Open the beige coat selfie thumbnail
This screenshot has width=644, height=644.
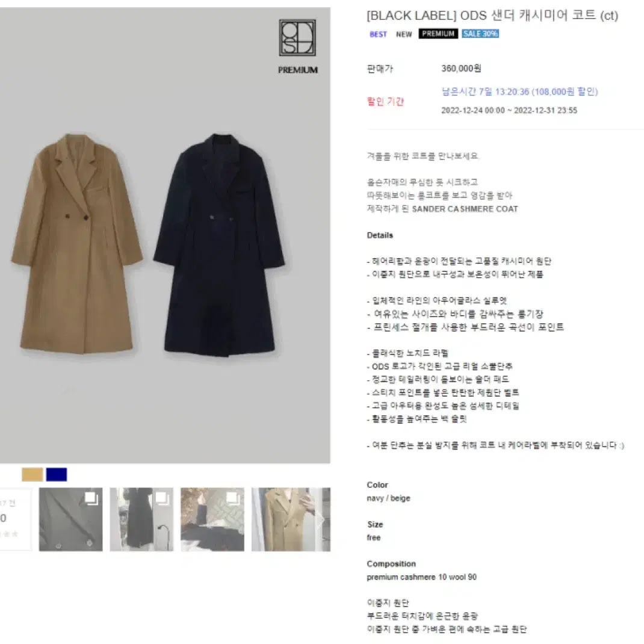click(291, 519)
